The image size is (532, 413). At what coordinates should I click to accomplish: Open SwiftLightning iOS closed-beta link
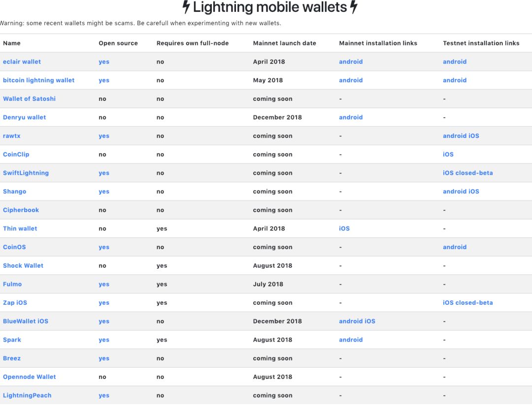(468, 173)
